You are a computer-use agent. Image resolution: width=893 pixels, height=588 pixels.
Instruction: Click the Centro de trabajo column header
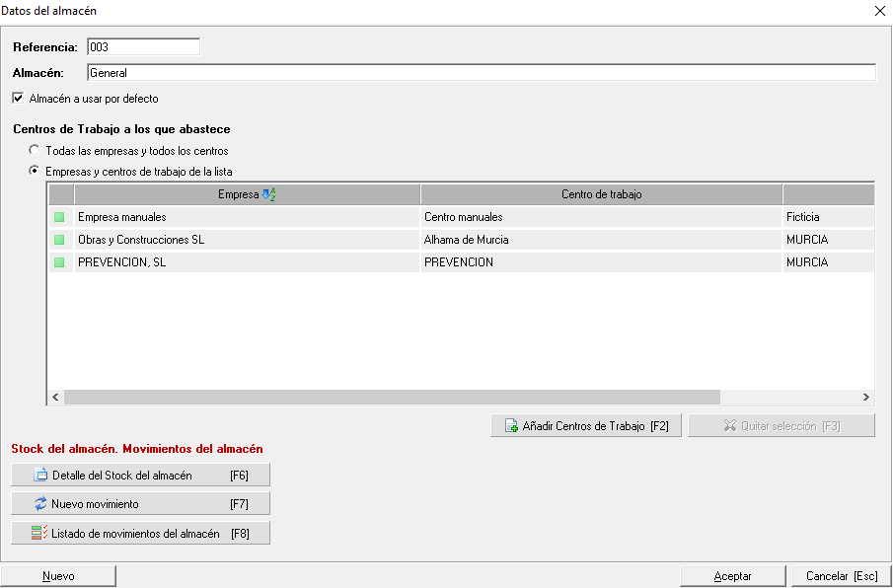point(601,194)
